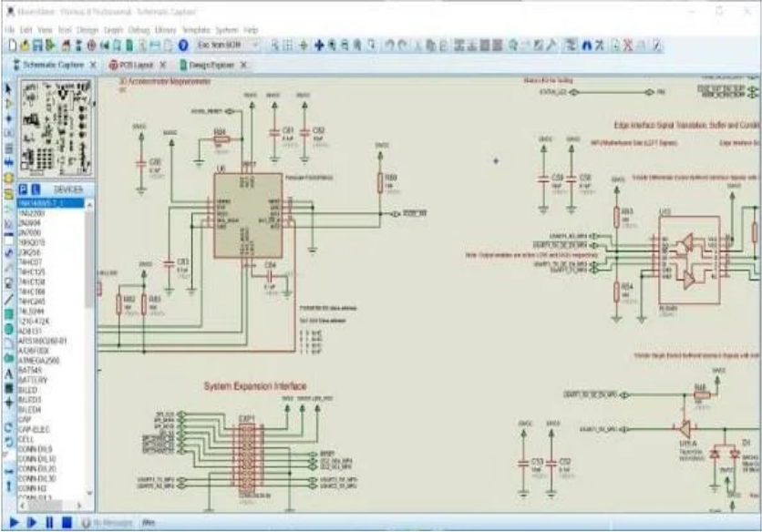The width and height of the screenshot is (762, 532).
Task: Click the messages indicator in the status bar
Action: tap(107, 523)
